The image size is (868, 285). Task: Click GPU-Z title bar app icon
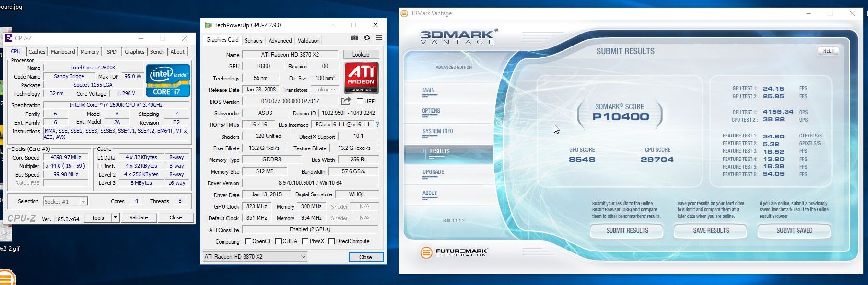click(x=208, y=25)
